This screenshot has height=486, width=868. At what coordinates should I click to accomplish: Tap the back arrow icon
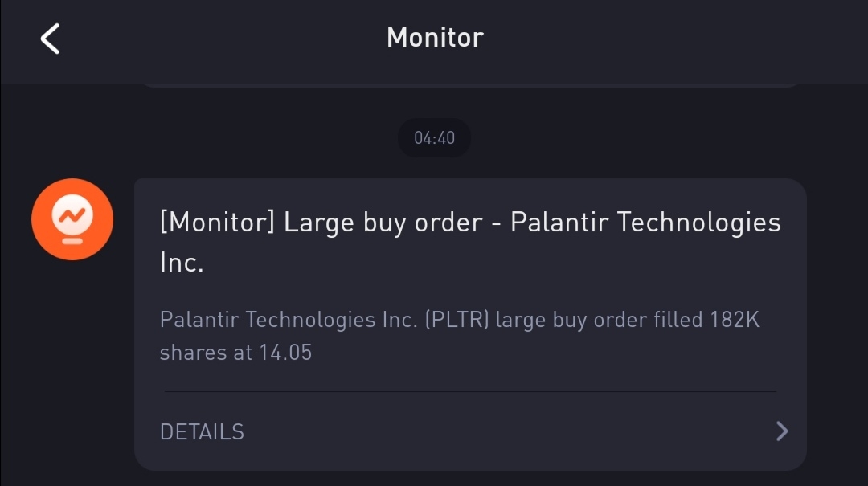tap(51, 38)
